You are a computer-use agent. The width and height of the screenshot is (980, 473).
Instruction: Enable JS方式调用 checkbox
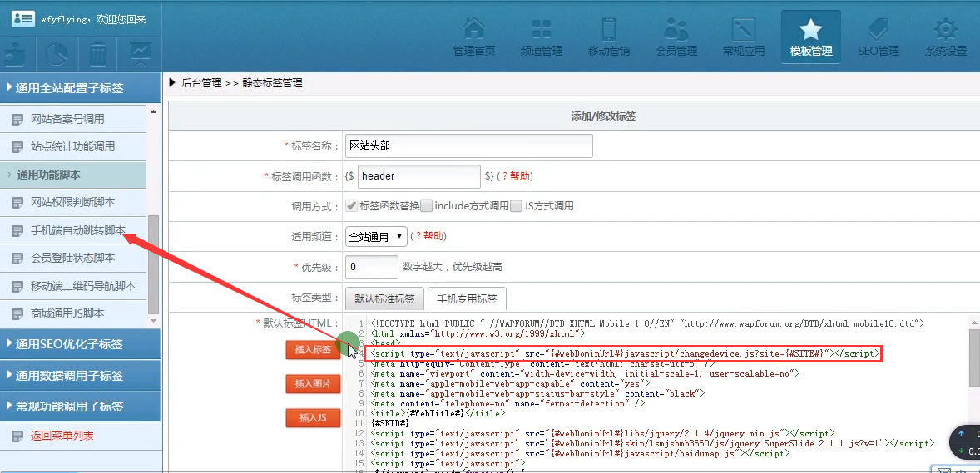[517, 206]
